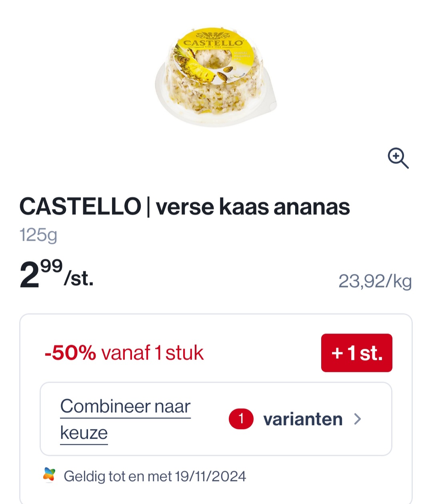Expand variants with the chevron arrow

pos(358,419)
